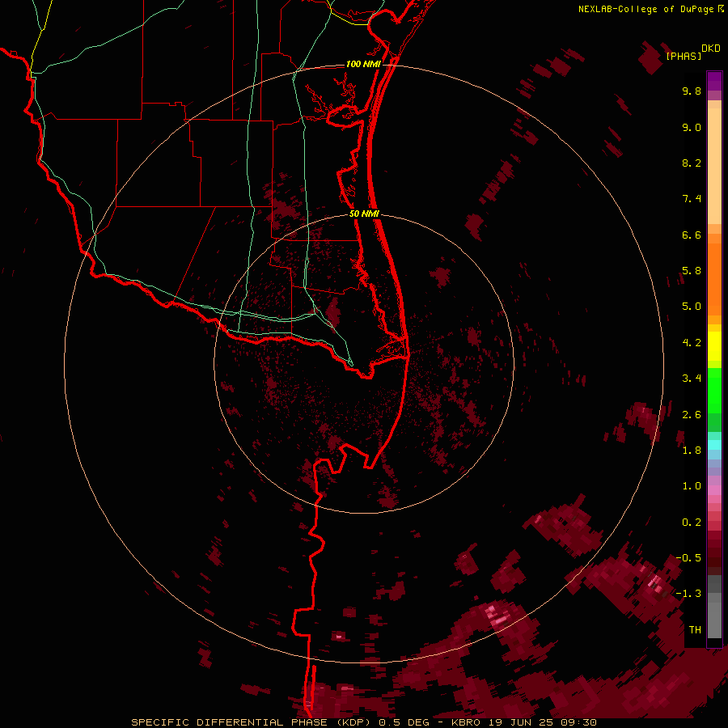Screen dimensions: 728x728
Task: Click the 9.8 scale value
Action: 692,91
